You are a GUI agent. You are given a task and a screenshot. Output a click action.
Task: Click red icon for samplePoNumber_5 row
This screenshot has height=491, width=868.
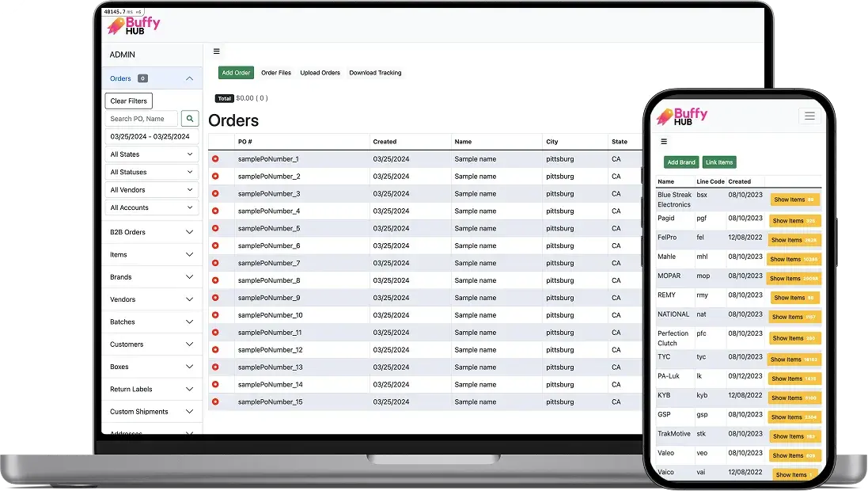click(215, 228)
